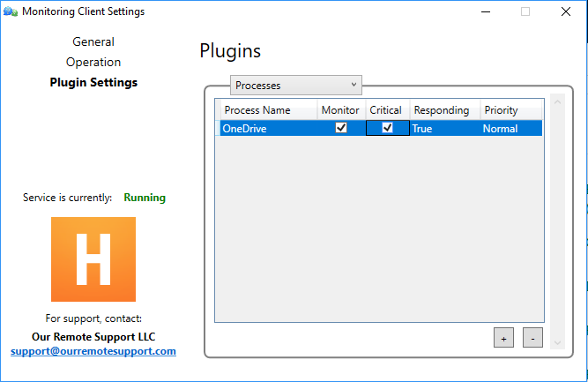Click the Responding column header
This screenshot has height=382, width=588.
[445, 110]
